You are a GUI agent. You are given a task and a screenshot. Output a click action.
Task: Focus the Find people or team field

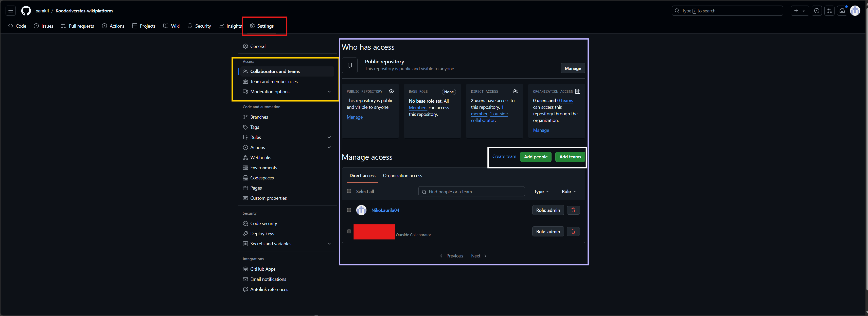[472, 192]
